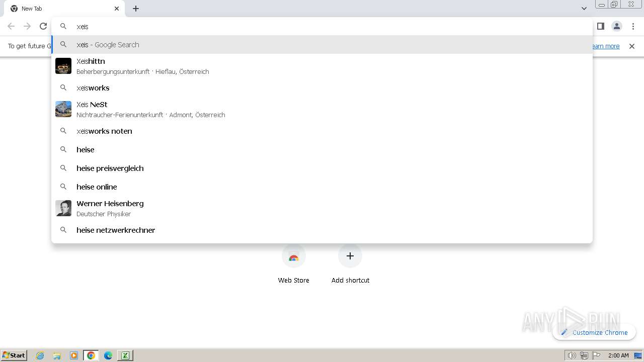Open the Windows Start menu

pyautogui.click(x=14, y=355)
